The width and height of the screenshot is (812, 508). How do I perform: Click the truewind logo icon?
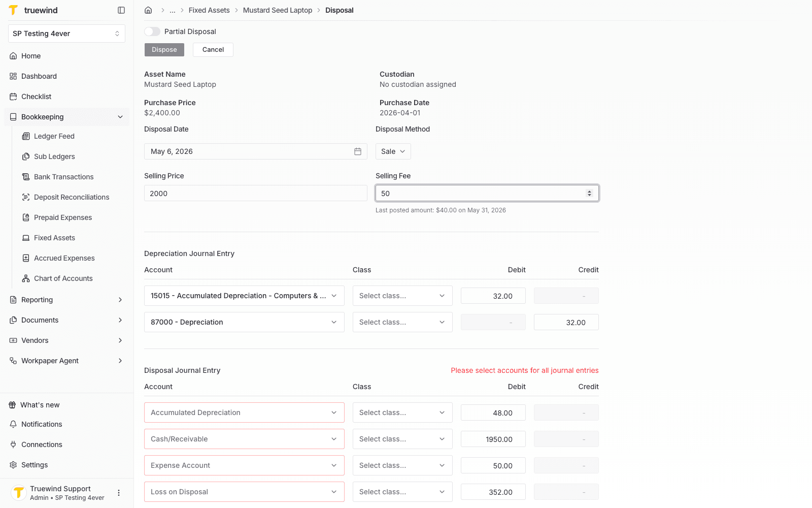13,10
